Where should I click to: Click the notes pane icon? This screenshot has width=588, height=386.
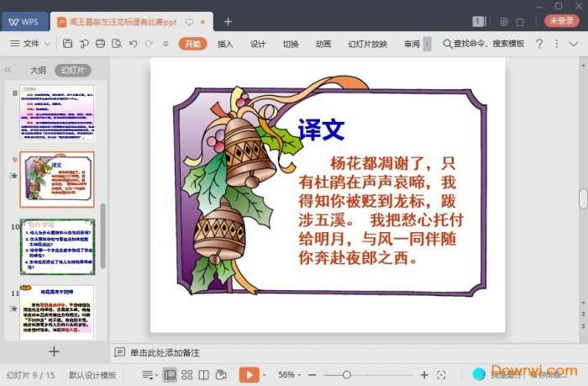pos(119,352)
